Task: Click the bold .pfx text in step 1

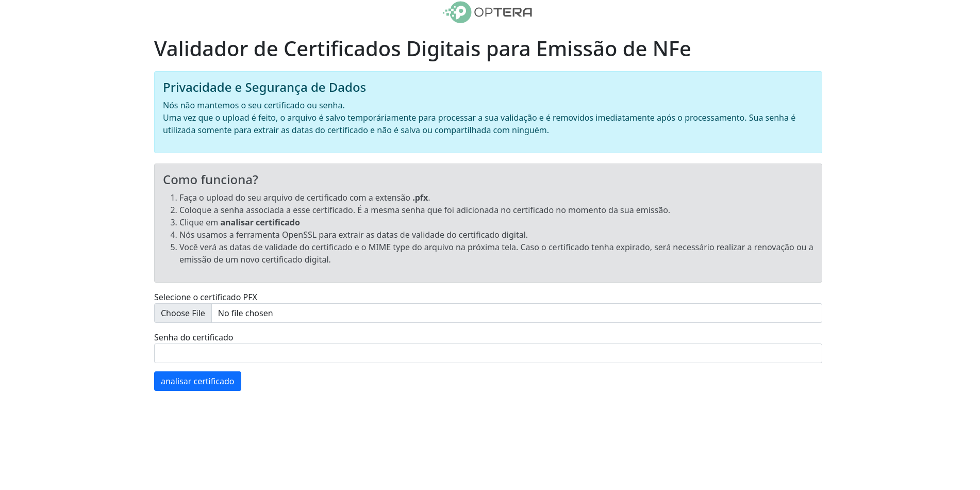Action: [420, 198]
